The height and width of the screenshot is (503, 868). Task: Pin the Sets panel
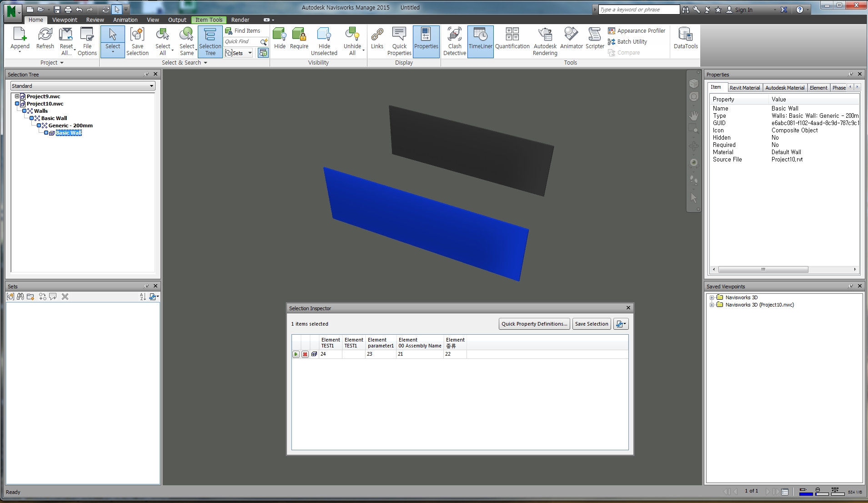(146, 286)
